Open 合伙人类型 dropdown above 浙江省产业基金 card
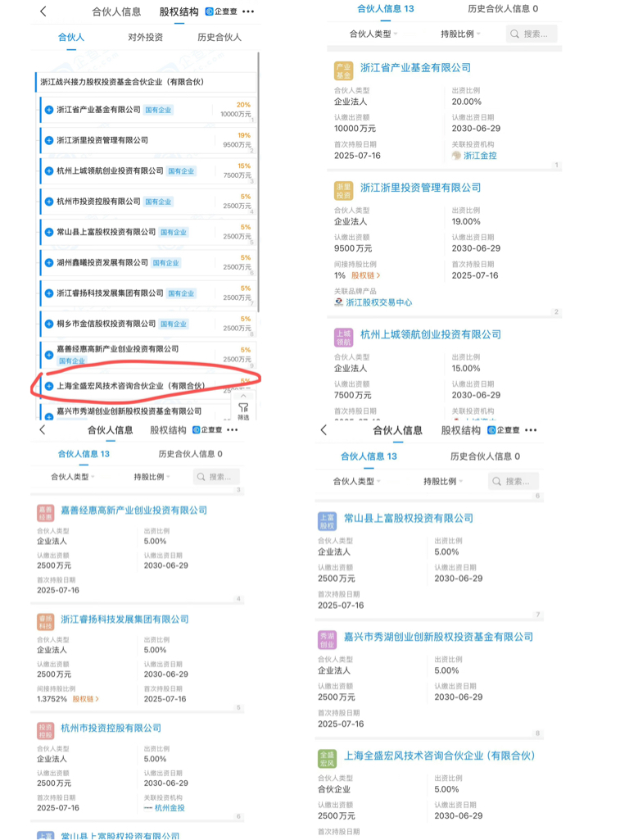Viewport: 629px width, 840px height. coord(373,34)
